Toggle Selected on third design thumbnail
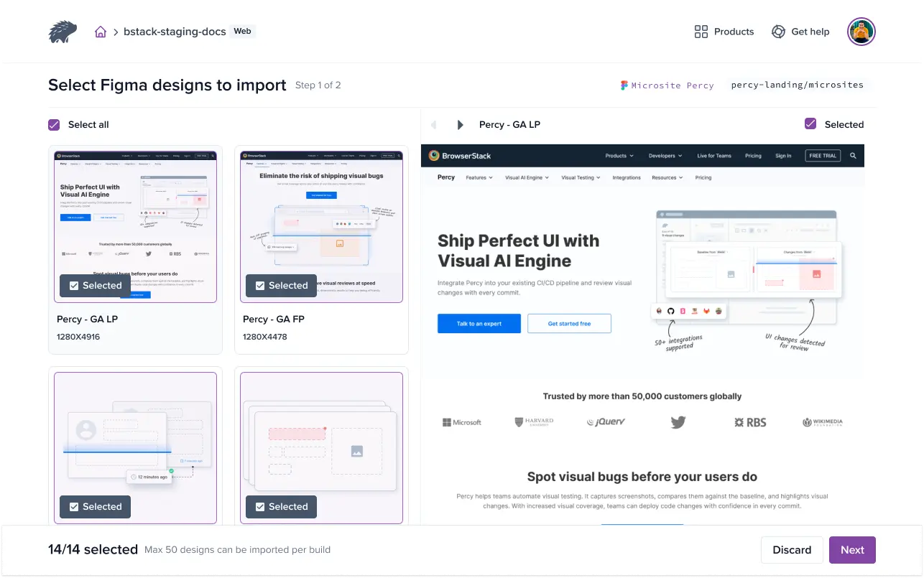Screen dimensions: 924x578 [95, 507]
